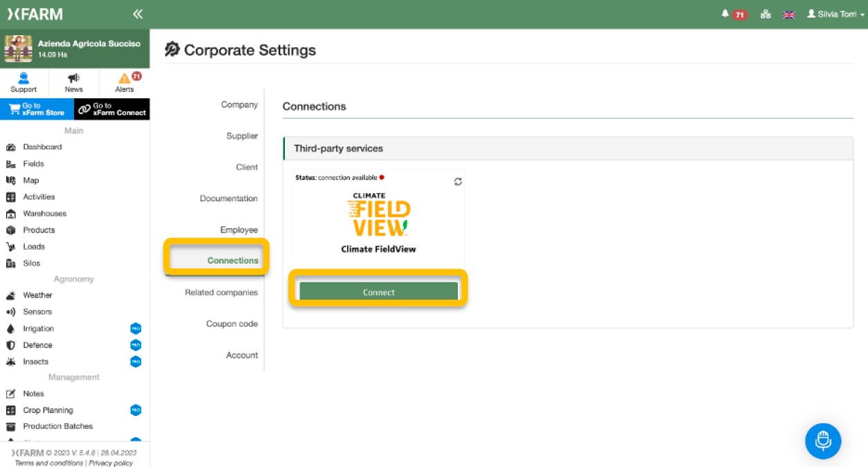Click the red notification count badge 71
Viewport: 868px width, 467px height.
[x=739, y=15]
